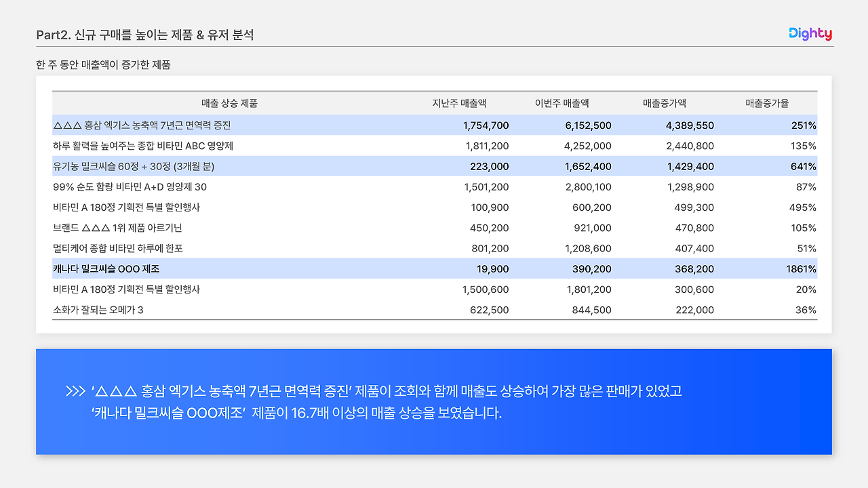Select the value 6,152,500

(589, 125)
